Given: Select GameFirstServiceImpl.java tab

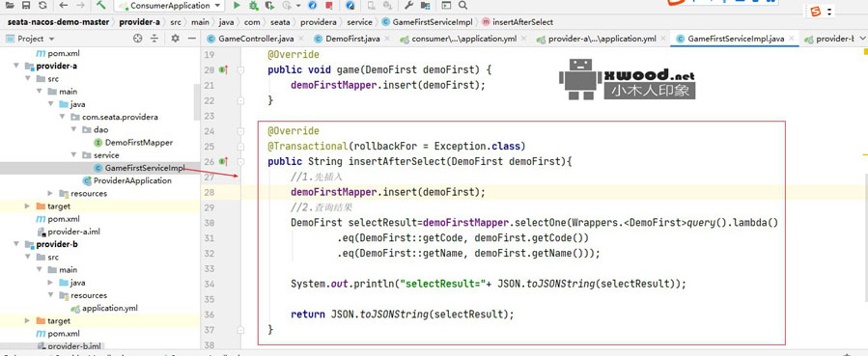Looking at the screenshot, I should [x=736, y=39].
